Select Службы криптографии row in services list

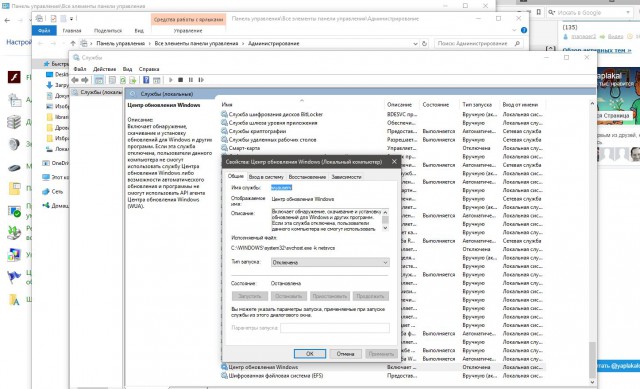coord(382,131)
